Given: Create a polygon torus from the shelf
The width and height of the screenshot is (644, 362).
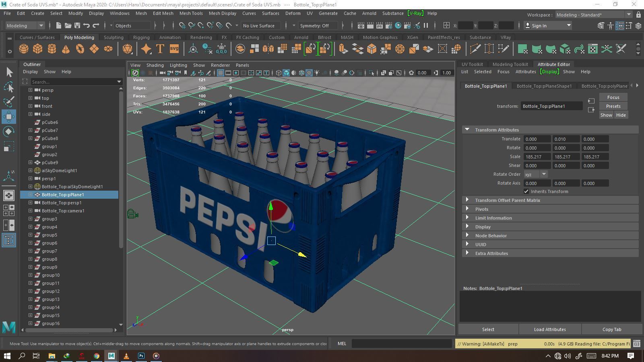Looking at the screenshot, I should 80,49.
